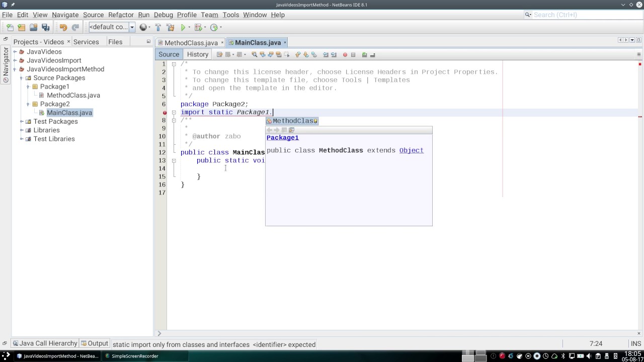This screenshot has width=644, height=362.
Task: Click the Previous Bookmark icon
Action: pos(298,54)
